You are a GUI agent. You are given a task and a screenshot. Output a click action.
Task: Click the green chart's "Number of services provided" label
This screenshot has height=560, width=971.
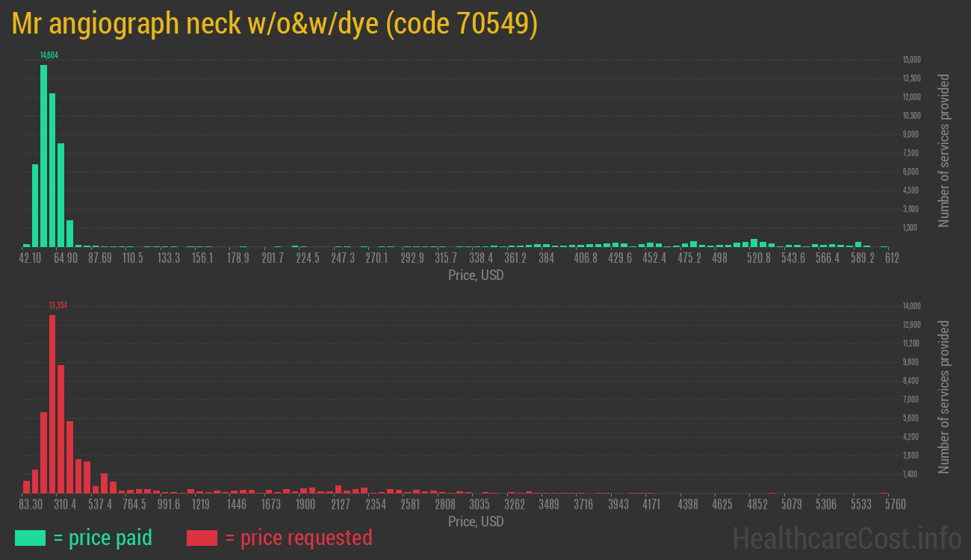coord(944,151)
